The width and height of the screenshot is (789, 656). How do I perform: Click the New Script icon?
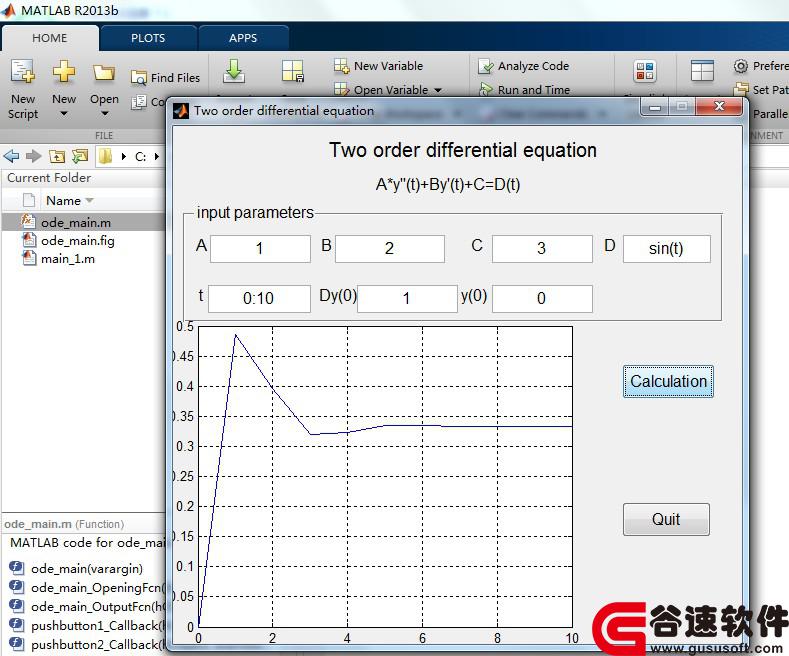[x=23, y=72]
